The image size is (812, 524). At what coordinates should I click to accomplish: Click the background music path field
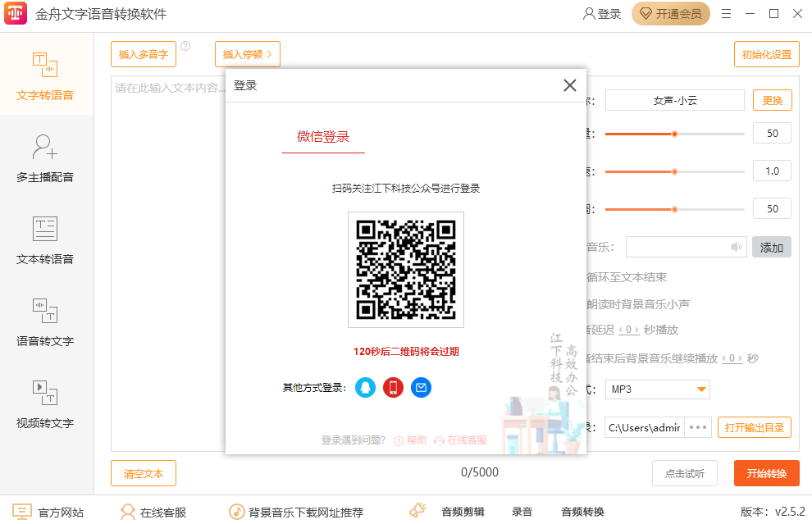click(687, 247)
